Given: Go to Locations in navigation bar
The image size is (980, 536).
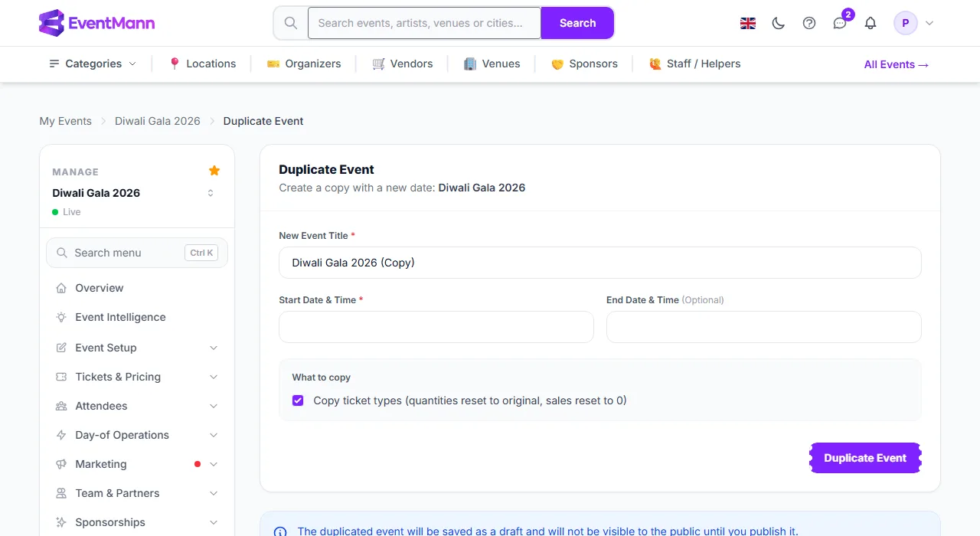Looking at the screenshot, I should [202, 64].
